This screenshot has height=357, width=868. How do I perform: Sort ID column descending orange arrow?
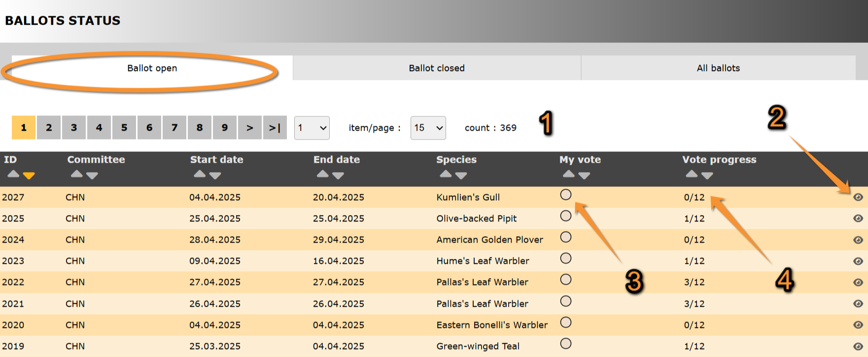[x=29, y=176]
